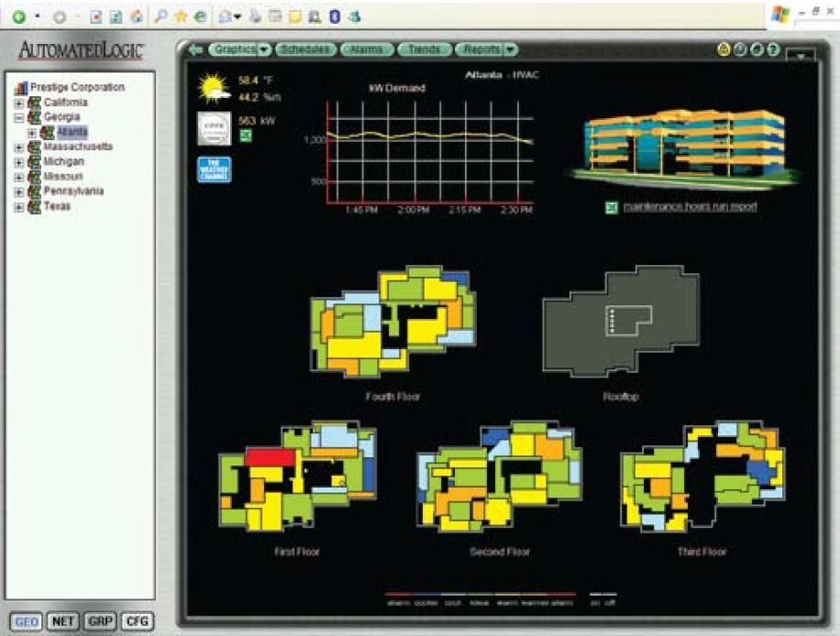Expand the Missouri tree node
This screenshot has height=636, width=840.
coord(18,177)
